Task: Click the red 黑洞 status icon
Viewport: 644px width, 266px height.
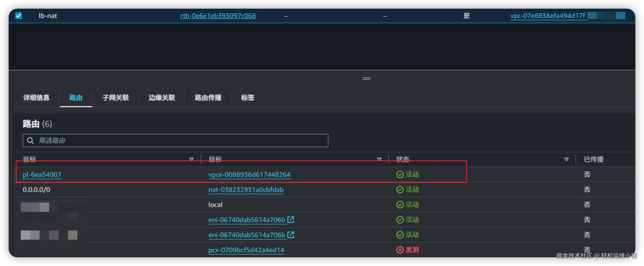Action: coord(400,250)
